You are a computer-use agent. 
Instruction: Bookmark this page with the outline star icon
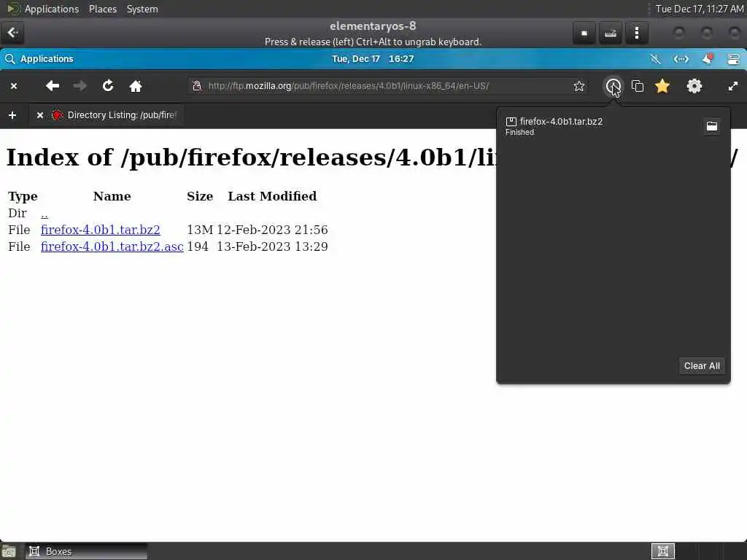tap(578, 86)
